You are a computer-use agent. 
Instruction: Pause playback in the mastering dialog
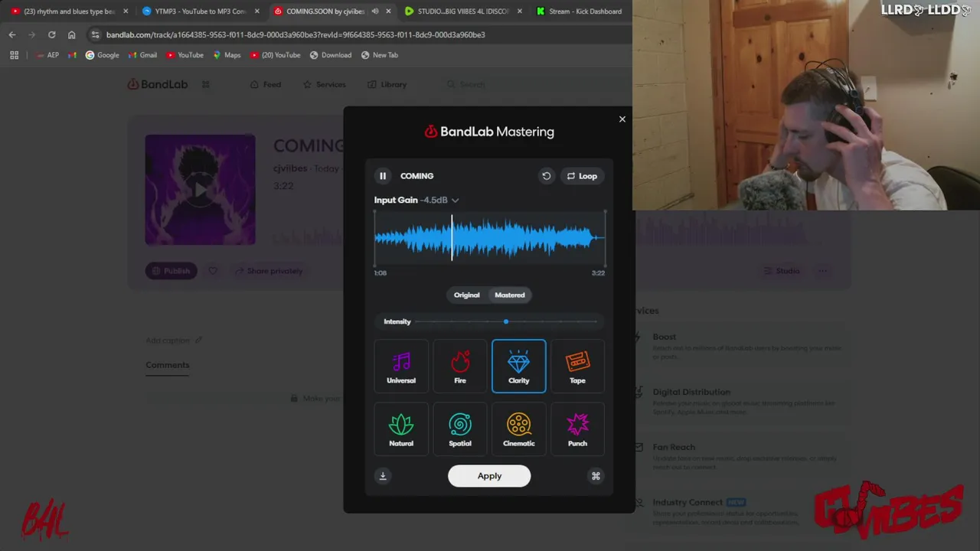[x=383, y=176]
